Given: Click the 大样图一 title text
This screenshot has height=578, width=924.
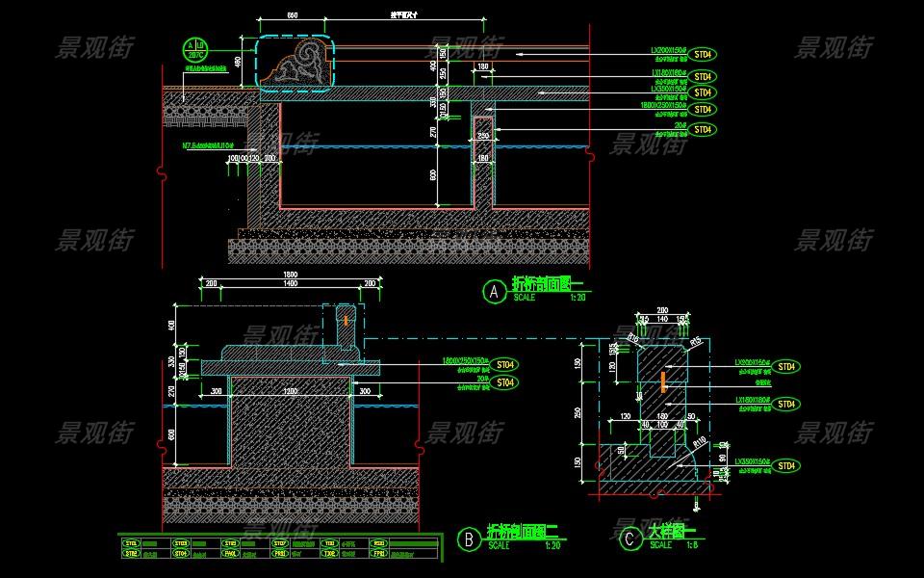Looking at the screenshot, I should (x=669, y=531).
